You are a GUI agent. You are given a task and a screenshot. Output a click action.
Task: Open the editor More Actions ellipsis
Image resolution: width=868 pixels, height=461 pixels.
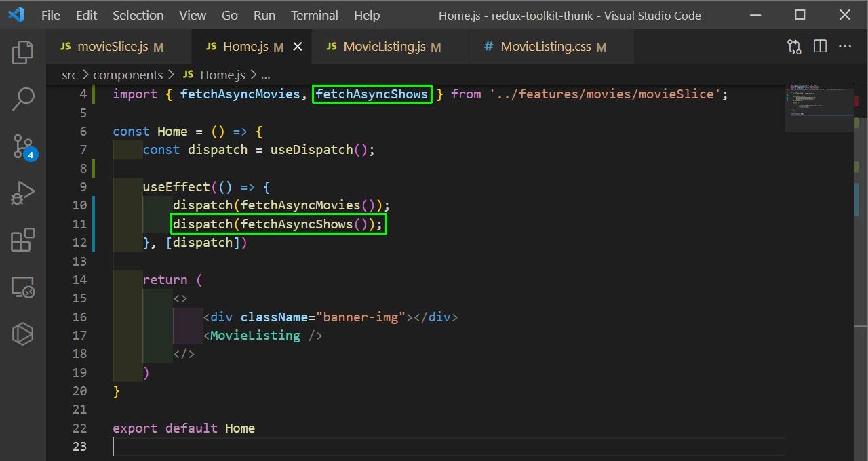coord(845,47)
